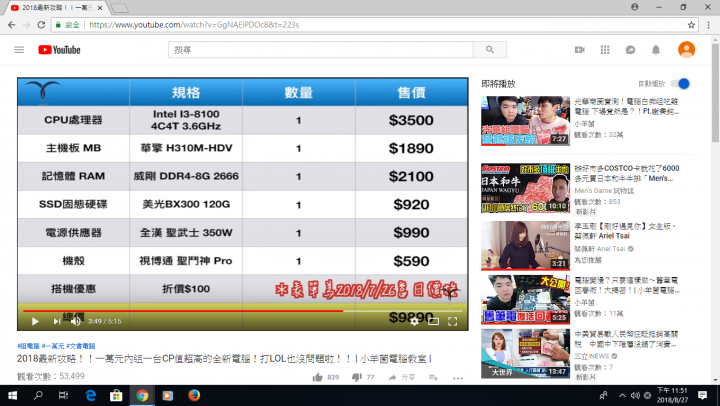Viewport: 720px width, 406px height.
Task: Launch Microsoft Edge from taskbar
Action: (90, 395)
